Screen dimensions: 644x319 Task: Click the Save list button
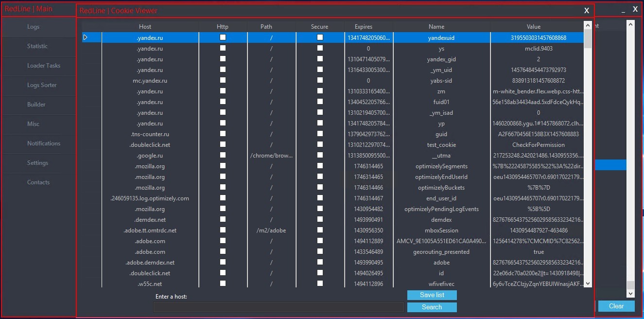pos(432,295)
